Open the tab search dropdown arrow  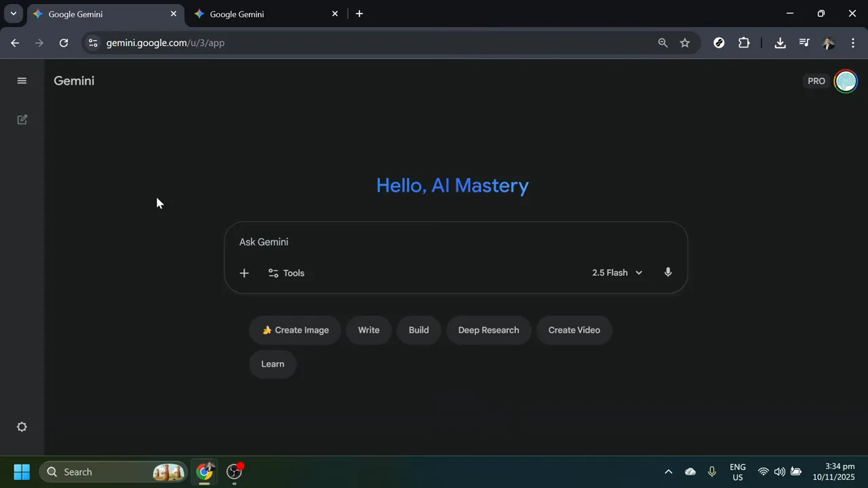point(13,14)
